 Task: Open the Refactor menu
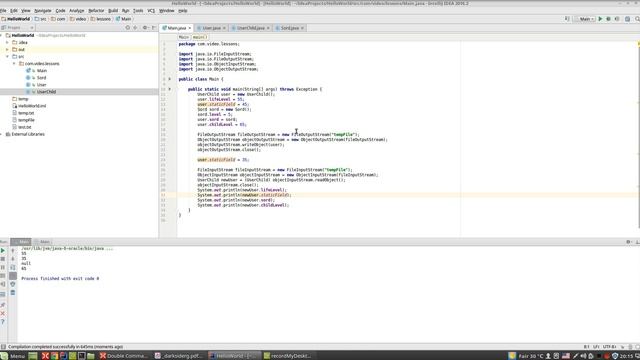(96, 11)
